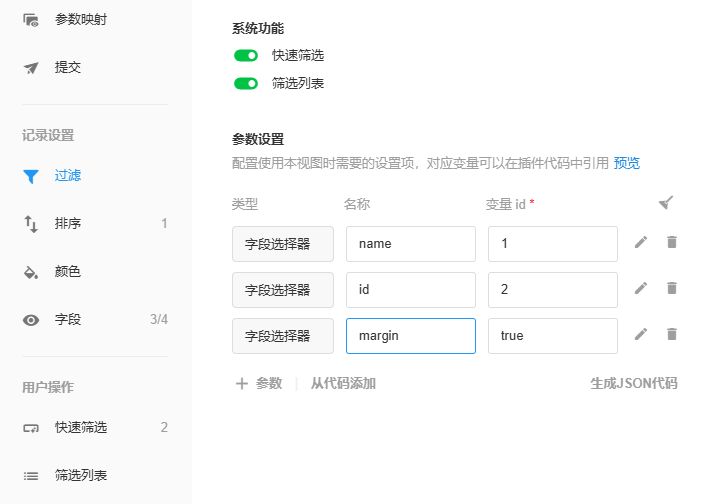Click the variable id field containing 'true'

(553, 336)
